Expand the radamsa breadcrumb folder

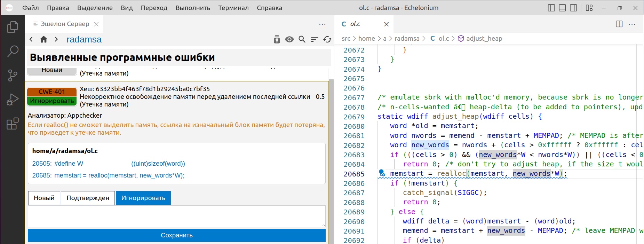coord(407,39)
